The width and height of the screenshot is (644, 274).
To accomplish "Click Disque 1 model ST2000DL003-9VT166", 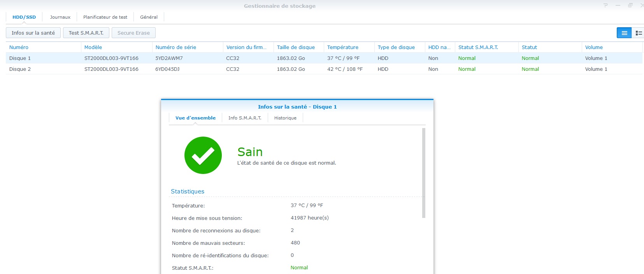I will 111,58.
